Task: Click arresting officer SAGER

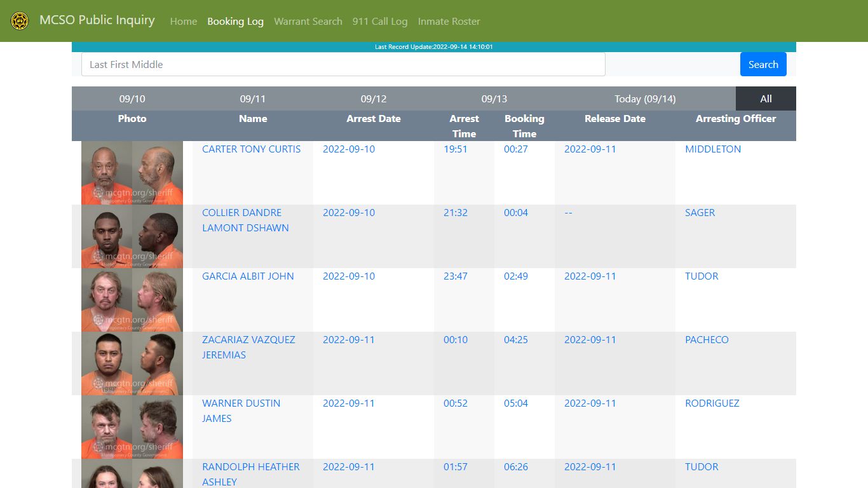Action: [x=700, y=212]
